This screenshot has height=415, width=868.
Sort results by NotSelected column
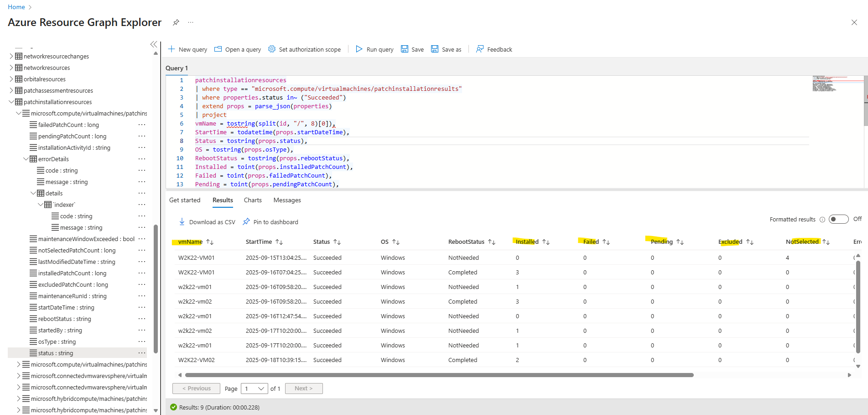[x=826, y=242]
